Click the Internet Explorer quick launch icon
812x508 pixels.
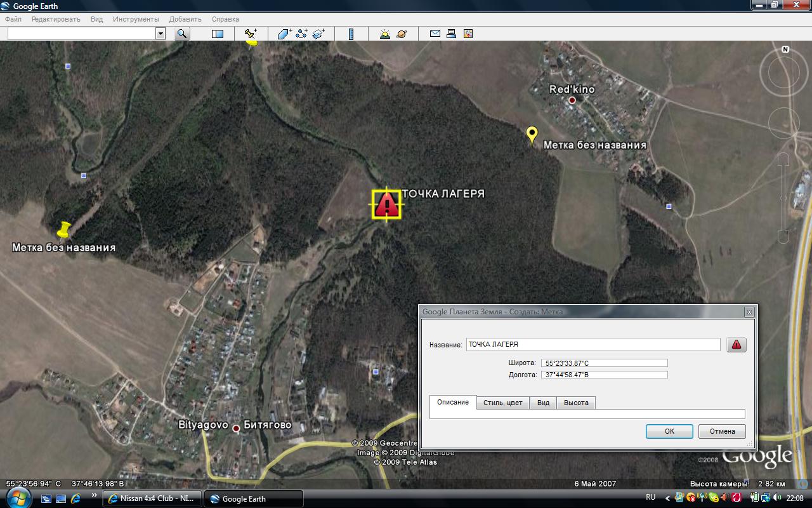point(75,498)
